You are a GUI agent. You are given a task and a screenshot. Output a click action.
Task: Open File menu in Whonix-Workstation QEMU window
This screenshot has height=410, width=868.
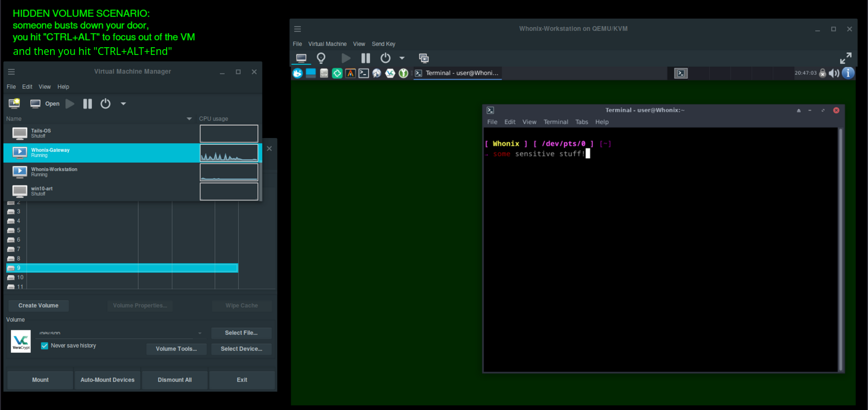coord(298,44)
